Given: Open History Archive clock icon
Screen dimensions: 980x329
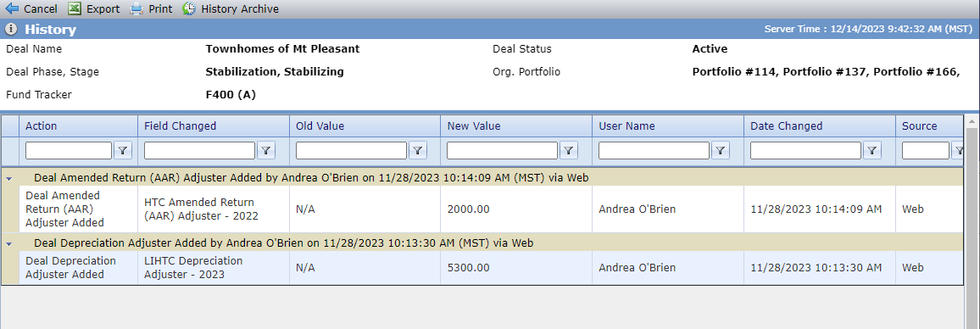Looking at the screenshot, I should click(189, 8).
